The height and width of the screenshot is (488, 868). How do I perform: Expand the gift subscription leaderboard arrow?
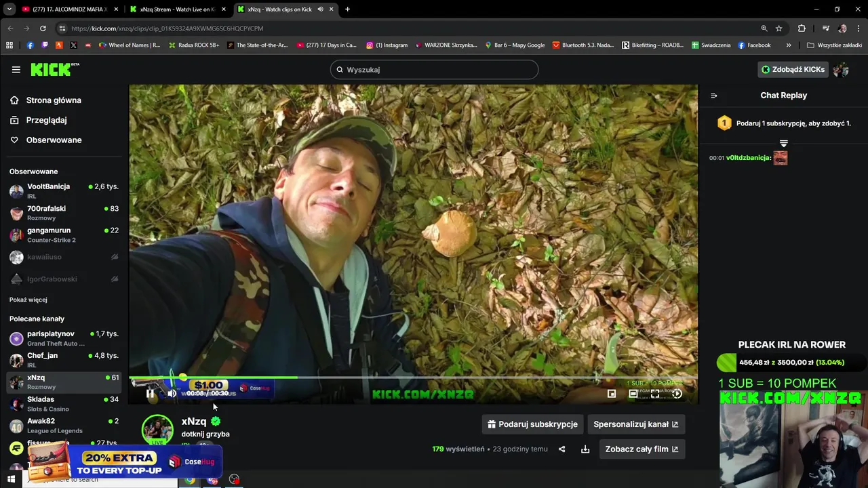[784, 143]
